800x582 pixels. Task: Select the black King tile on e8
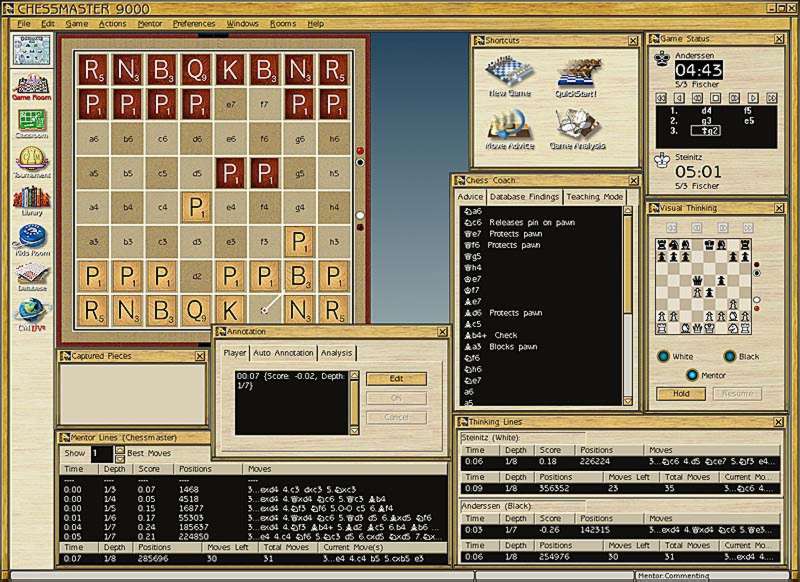(230, 69)
